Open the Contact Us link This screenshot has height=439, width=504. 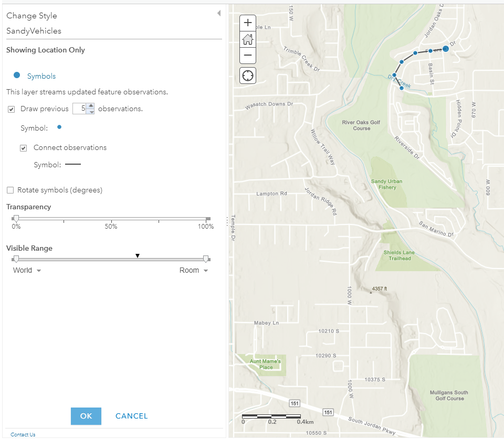[x=23, y=434]
